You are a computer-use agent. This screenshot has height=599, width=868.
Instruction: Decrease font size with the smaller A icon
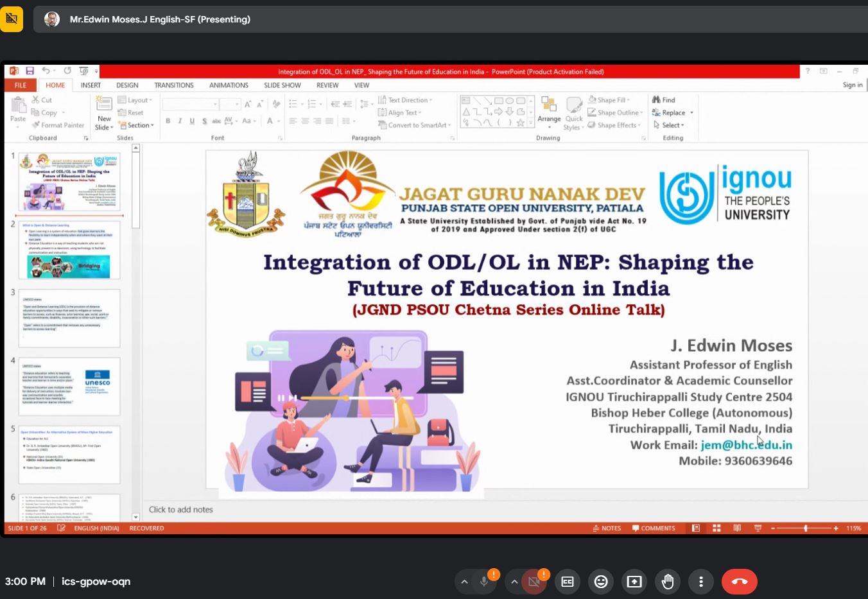tap(260, 104)
